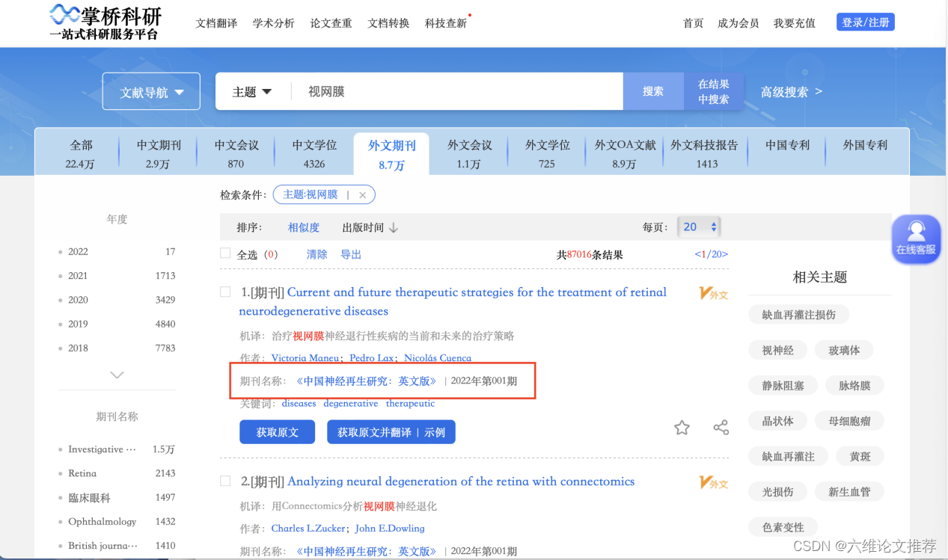This screenshot has width=948, height=560.
Task: Select related topic 视神经
Action: 778,350
